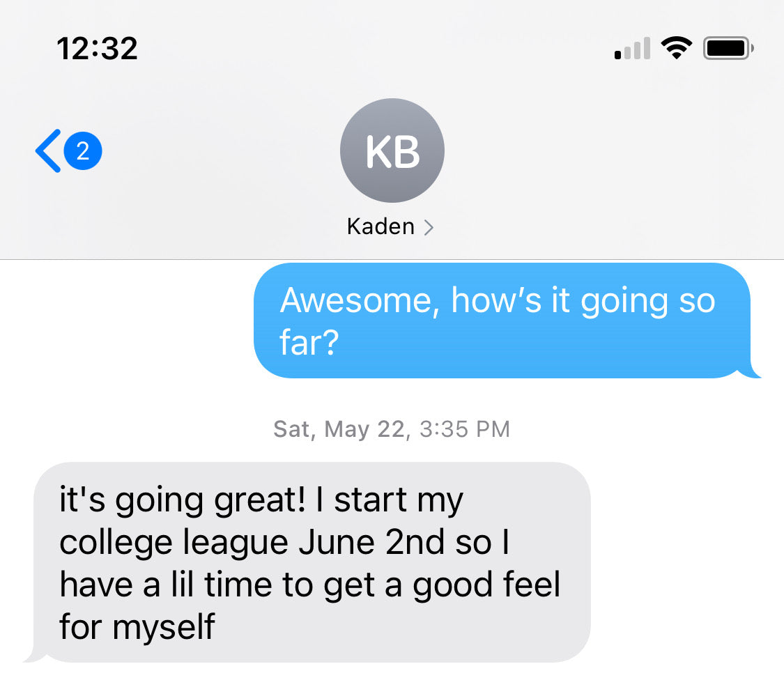Tap the Sat, May 22 timestamp
This screenshot has width=784, height=687.
392,429
